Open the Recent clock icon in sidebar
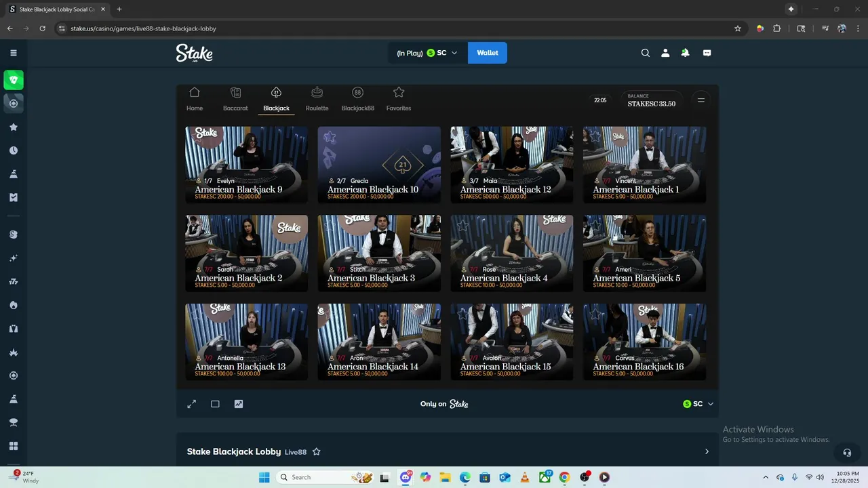 click(x=14, y=150)
